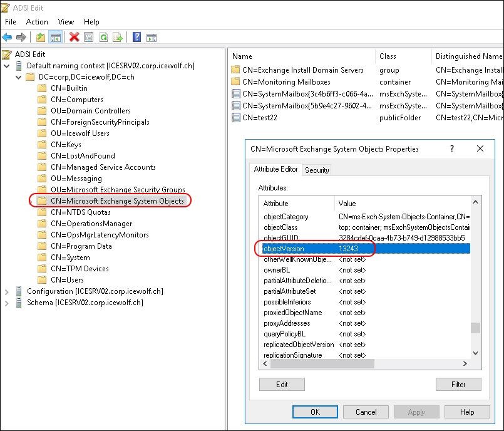
Task: Select CN=test22 public folder entry
Action: tap(260, 117)
